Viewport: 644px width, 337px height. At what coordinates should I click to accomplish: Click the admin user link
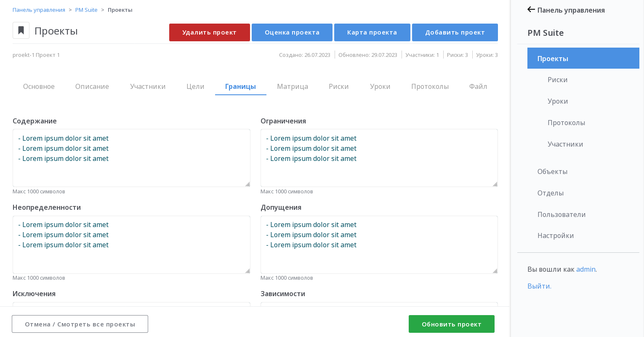coord(586,269)
